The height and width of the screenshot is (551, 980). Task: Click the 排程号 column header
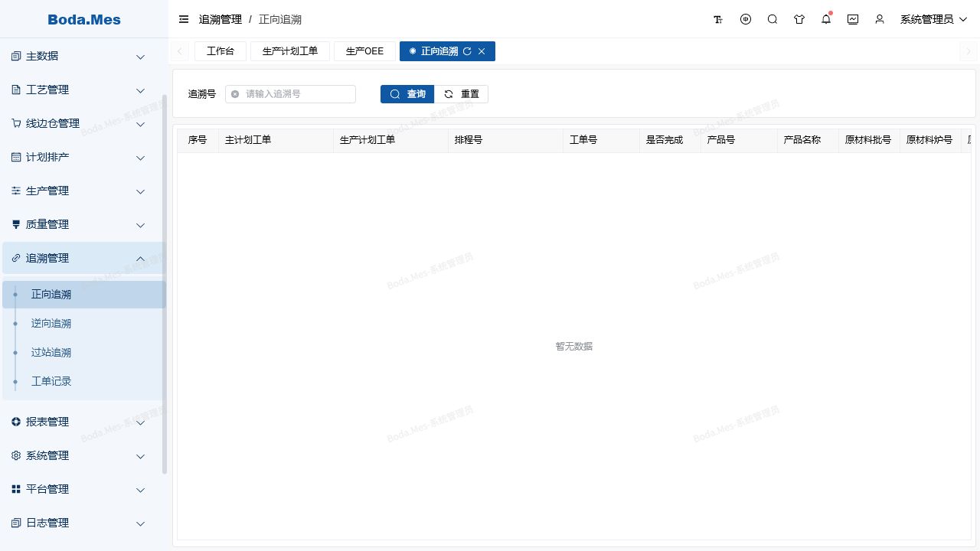[x=505, y=140]
